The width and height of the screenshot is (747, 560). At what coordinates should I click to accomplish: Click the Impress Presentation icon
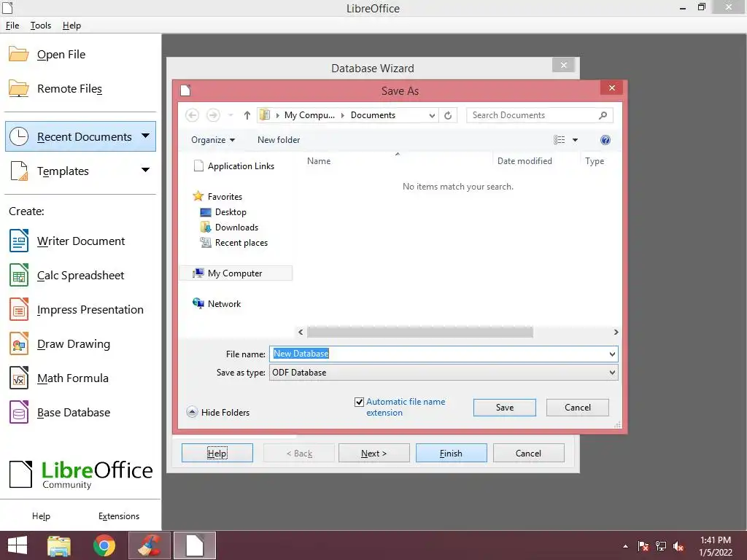tap(19, 309)
